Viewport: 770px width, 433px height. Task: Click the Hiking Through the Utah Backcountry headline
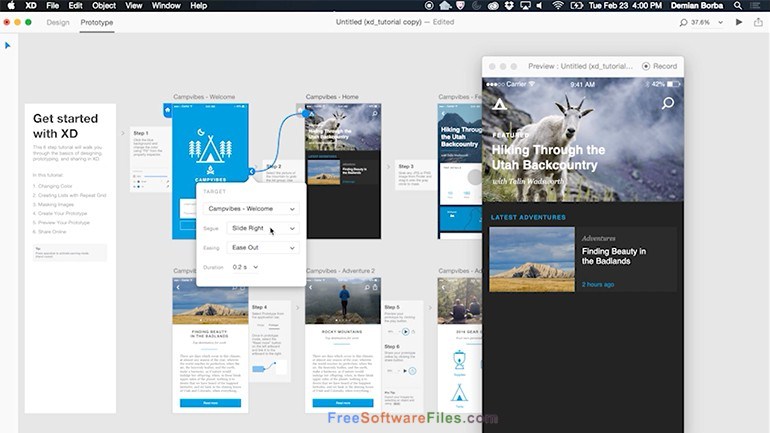[548, 157]
